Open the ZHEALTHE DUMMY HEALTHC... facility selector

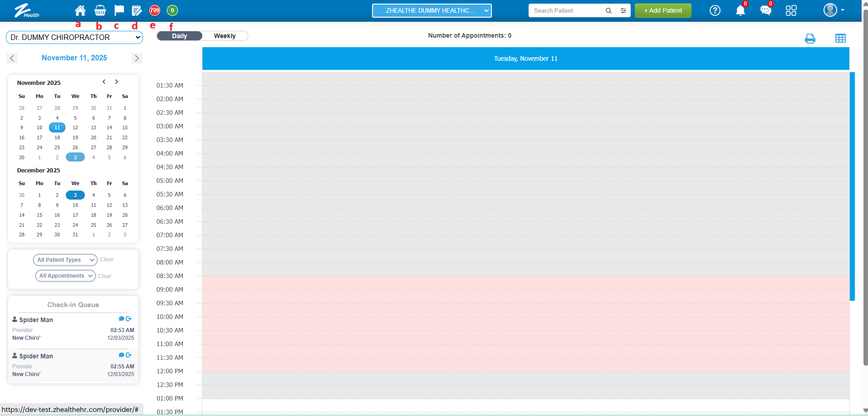[432, 10]
